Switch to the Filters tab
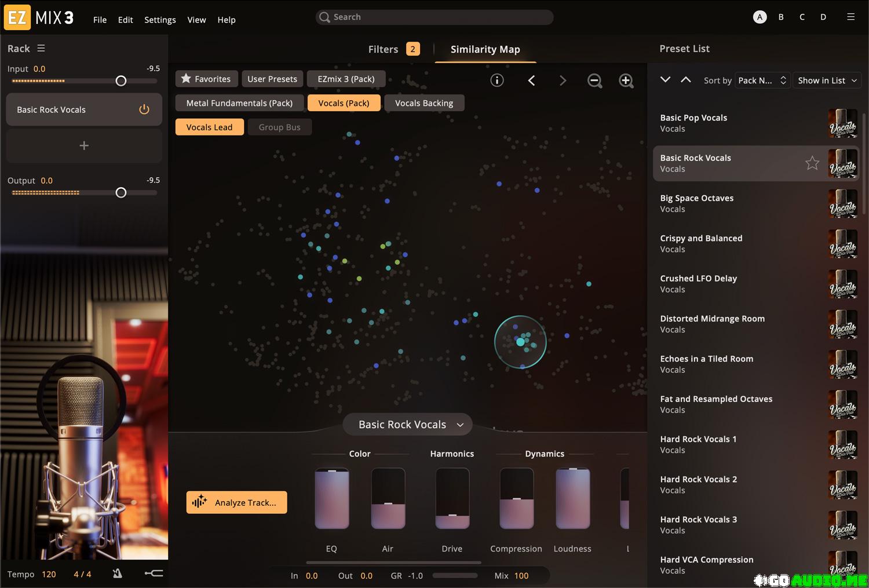The height and width of the screenshot is (588, 869). click(x=394, y=49)
